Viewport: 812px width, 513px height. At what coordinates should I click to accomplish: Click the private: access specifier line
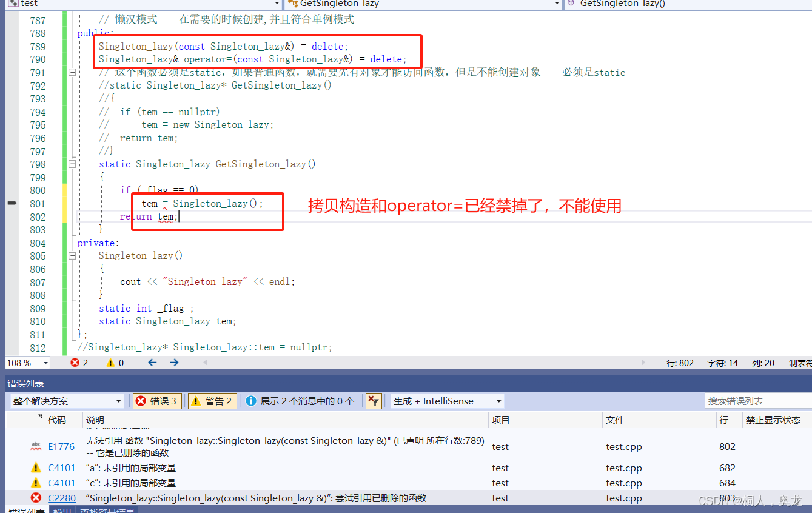point(98,243)
